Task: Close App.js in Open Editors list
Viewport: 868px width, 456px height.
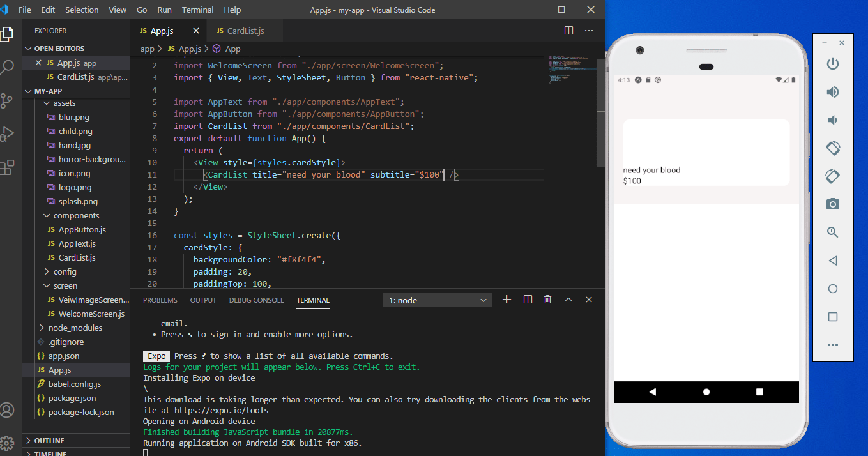Action: (38, 63)
